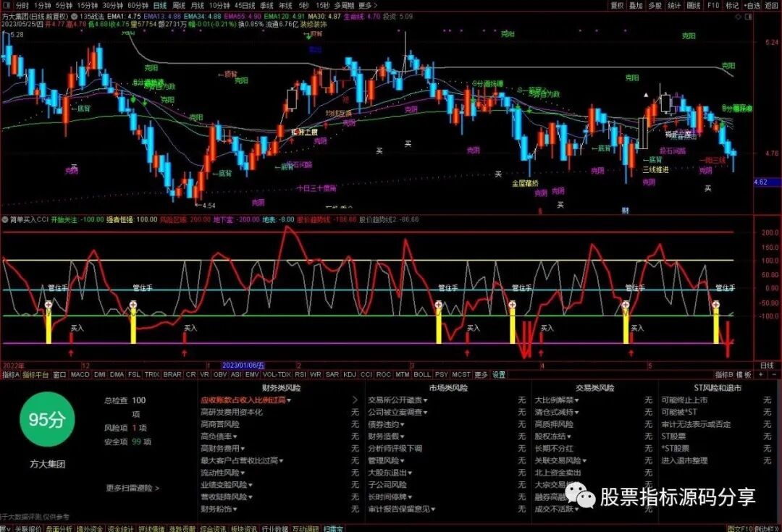This screenshot has height=532, width=782.
Task: Open 扫雷宝 bottom tab
Action: (x=332, y=528)
